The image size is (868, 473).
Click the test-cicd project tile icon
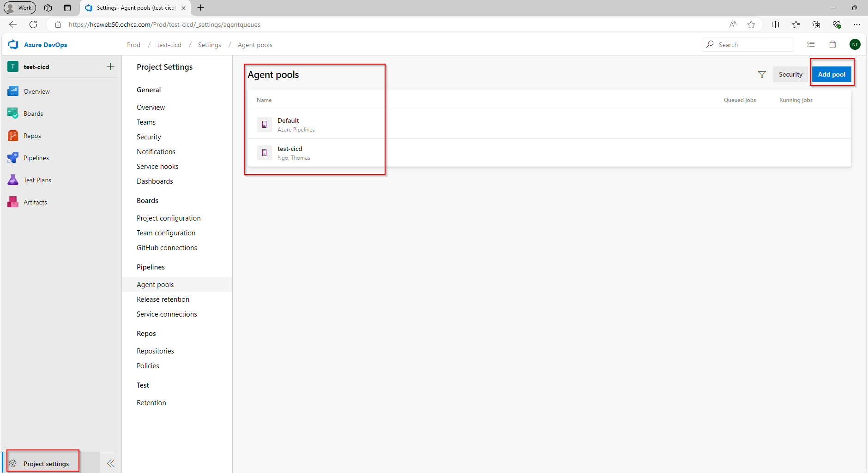13,66
